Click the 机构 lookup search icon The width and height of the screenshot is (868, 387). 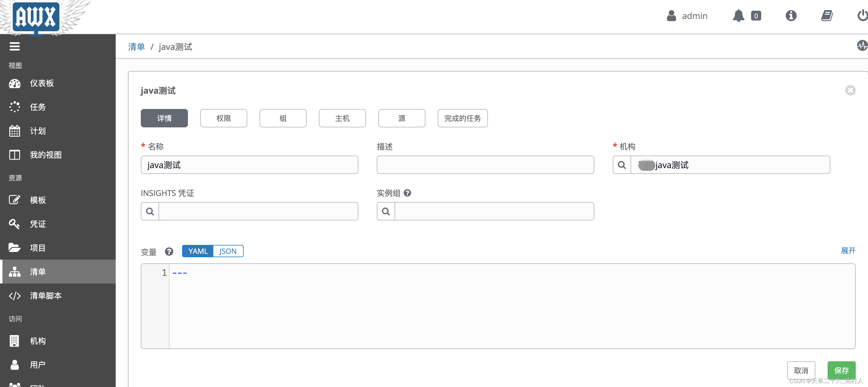click(x=622, y=165)
